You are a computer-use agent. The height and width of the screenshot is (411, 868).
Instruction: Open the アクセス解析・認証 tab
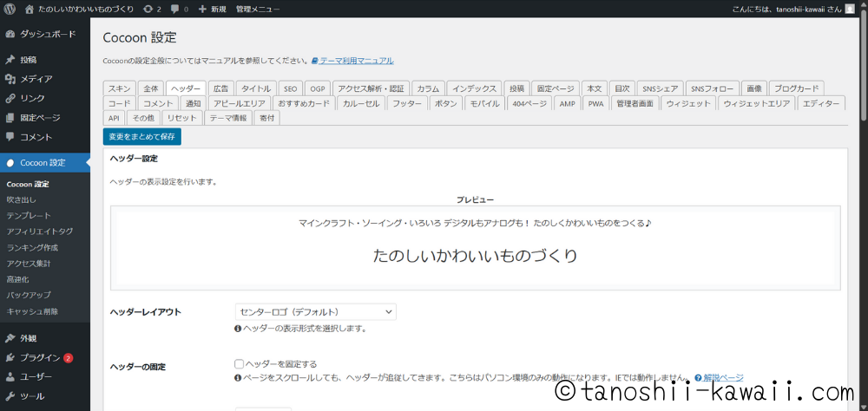pos(372,88)
